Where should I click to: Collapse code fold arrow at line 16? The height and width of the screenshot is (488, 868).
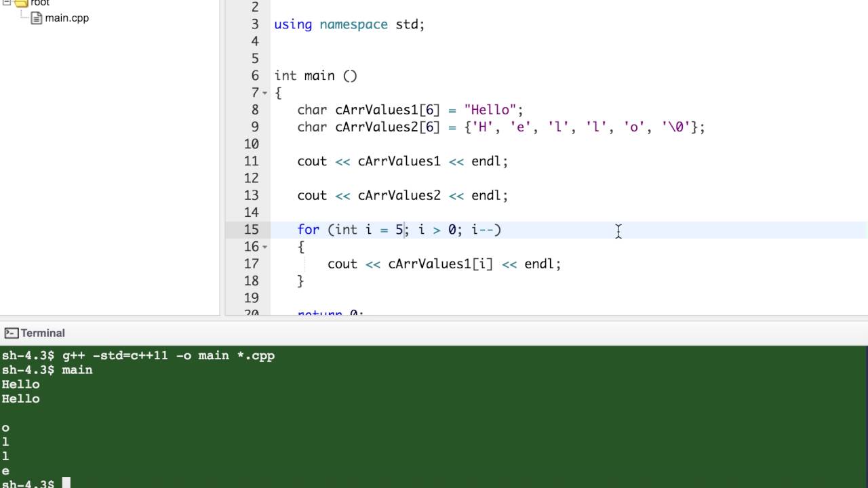(264, 247)
